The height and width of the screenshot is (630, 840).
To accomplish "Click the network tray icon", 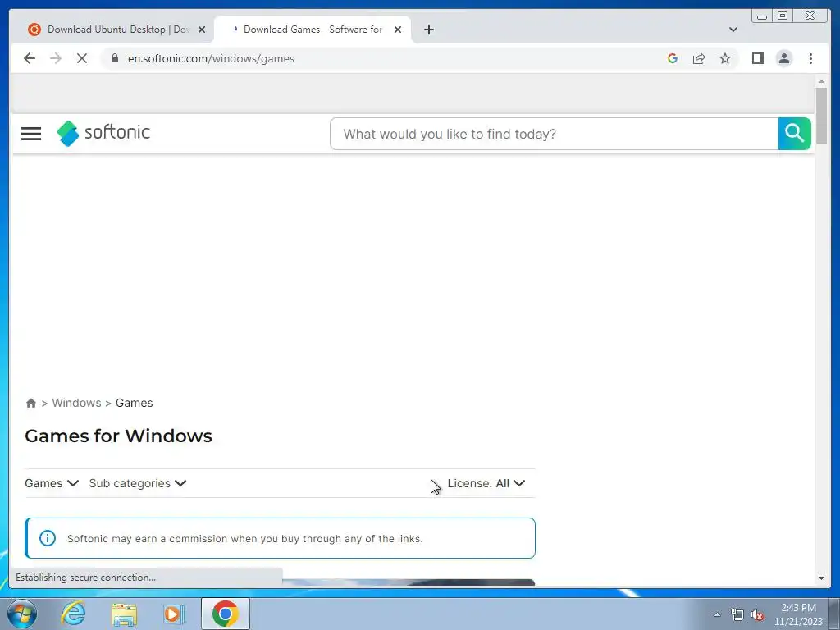I will (737, 614).
